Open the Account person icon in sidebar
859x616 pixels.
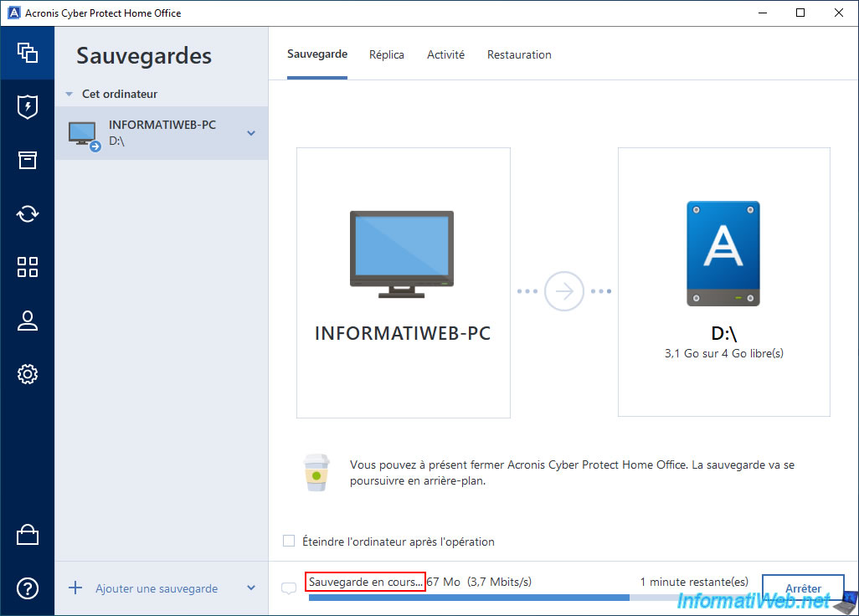coord(28,321)
